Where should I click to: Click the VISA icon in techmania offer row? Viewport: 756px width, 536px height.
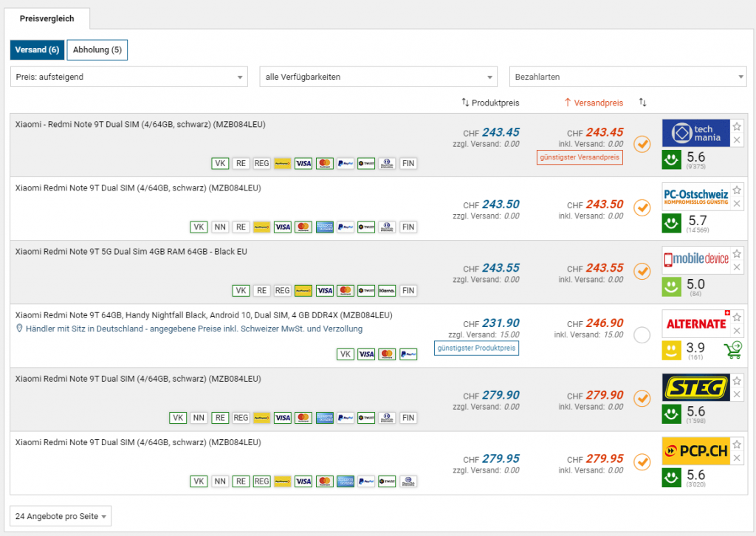(303, 164)
